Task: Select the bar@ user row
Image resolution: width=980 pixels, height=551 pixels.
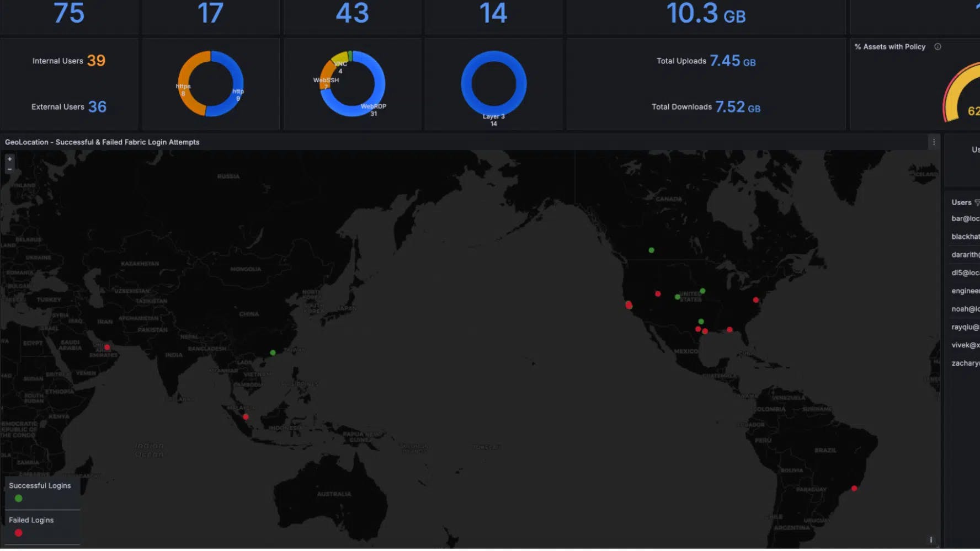Action: (x=965, y=218)
